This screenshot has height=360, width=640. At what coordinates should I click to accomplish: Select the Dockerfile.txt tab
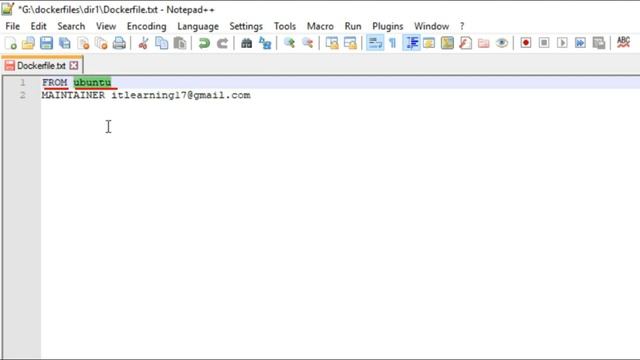click(x=41, y=65)
